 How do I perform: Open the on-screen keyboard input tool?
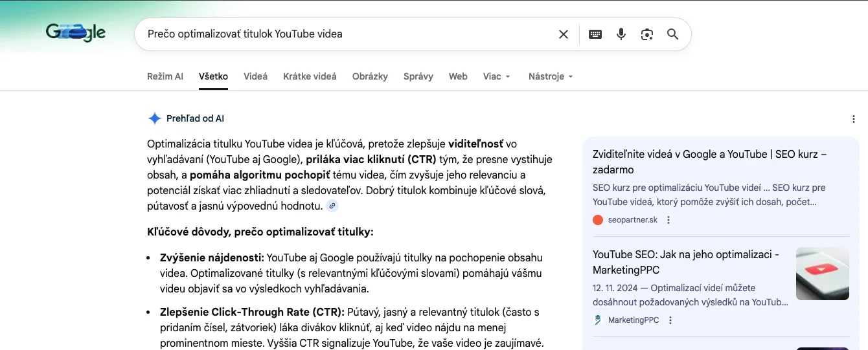coord(595,34)
